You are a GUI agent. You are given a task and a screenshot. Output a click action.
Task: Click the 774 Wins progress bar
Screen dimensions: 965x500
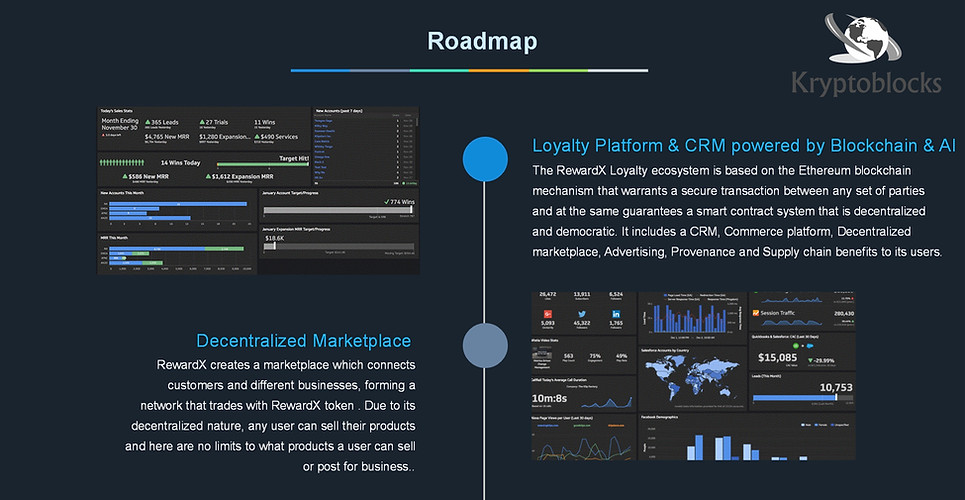tap(338, 210)
